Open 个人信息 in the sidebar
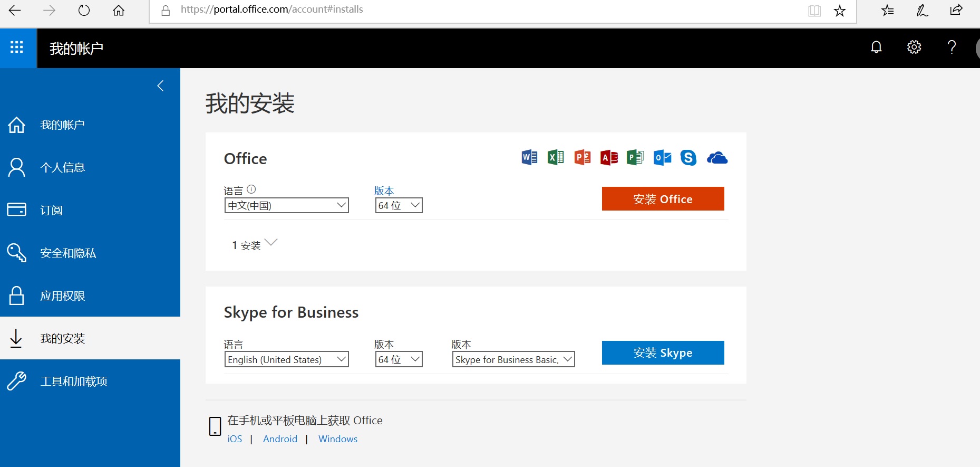The height and width of the screenshot is (467, 980). coord(90,167)
